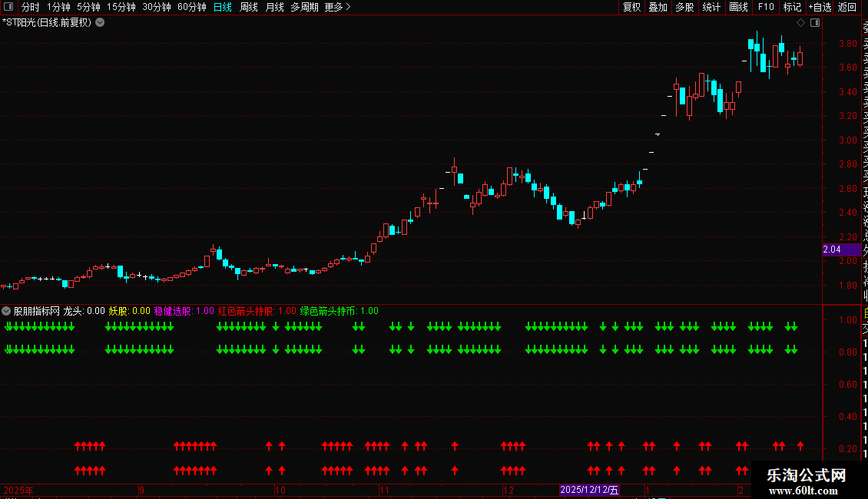Switch to 1分钟 period tab

[58, 7]
